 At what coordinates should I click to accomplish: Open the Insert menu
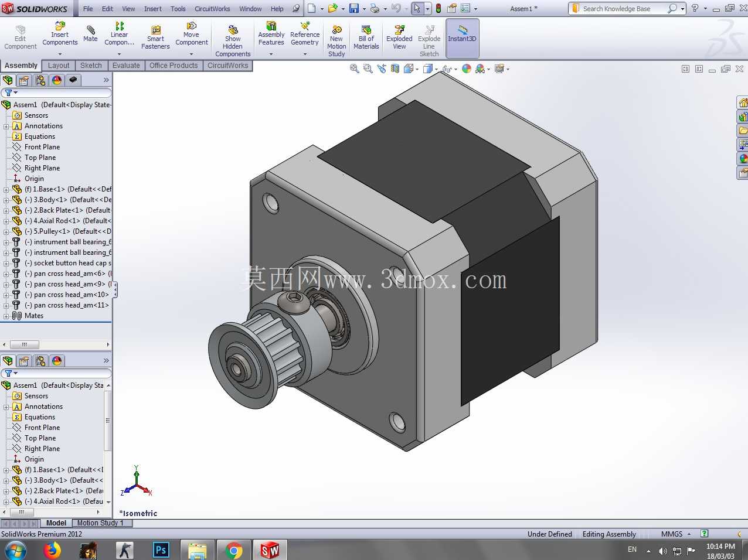(153, 9)
